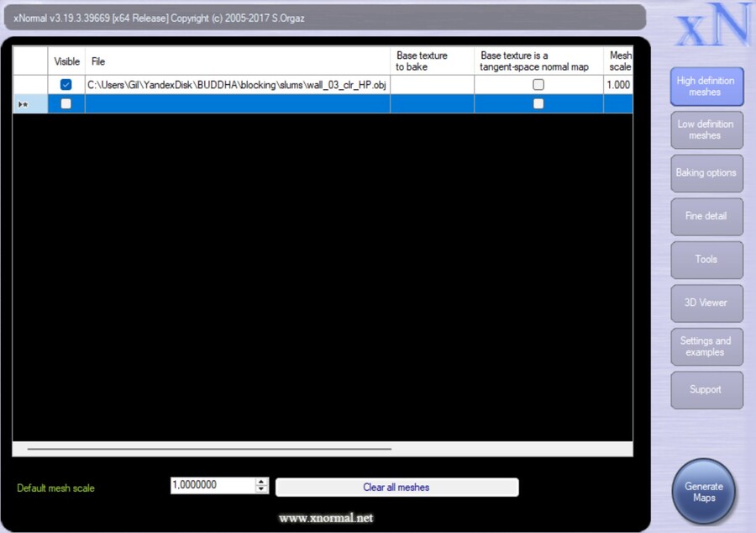This screenshot has height=533, width=756.
Task: Click the Visible column header
Action: (x=66, y=61)
